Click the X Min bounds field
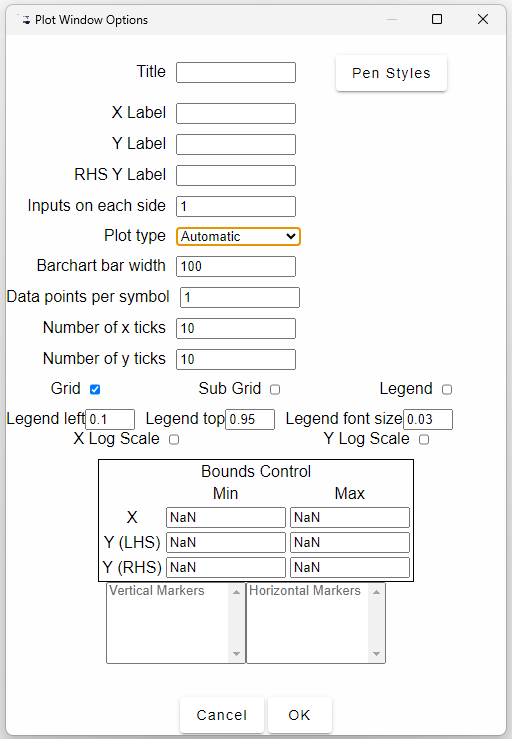The height and width of the screenshot is (739, 512). coord(226,517)
